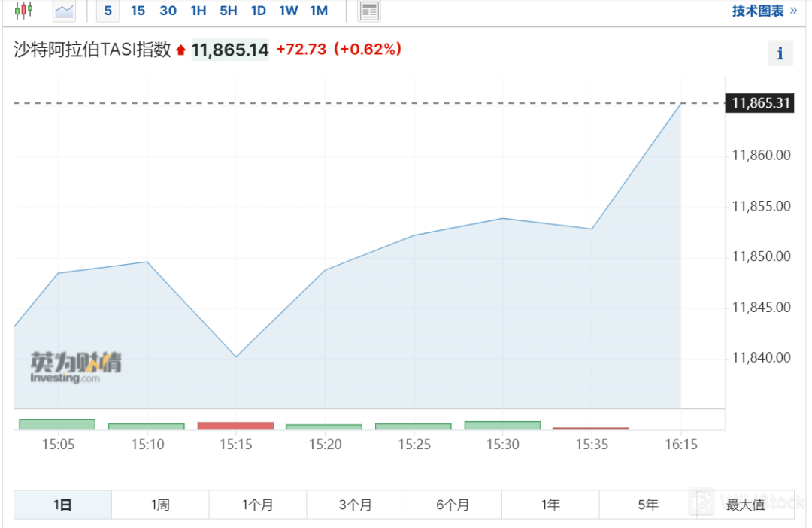Open the chart info icon
The width and height of the screenshot is (812, 528).
point(780,53)
